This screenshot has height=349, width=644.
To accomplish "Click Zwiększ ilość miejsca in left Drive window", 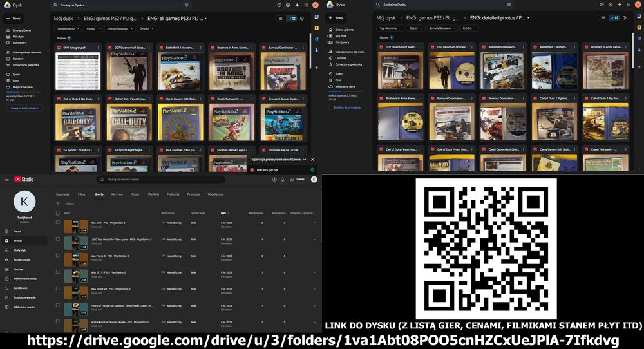I will (24, 108).
